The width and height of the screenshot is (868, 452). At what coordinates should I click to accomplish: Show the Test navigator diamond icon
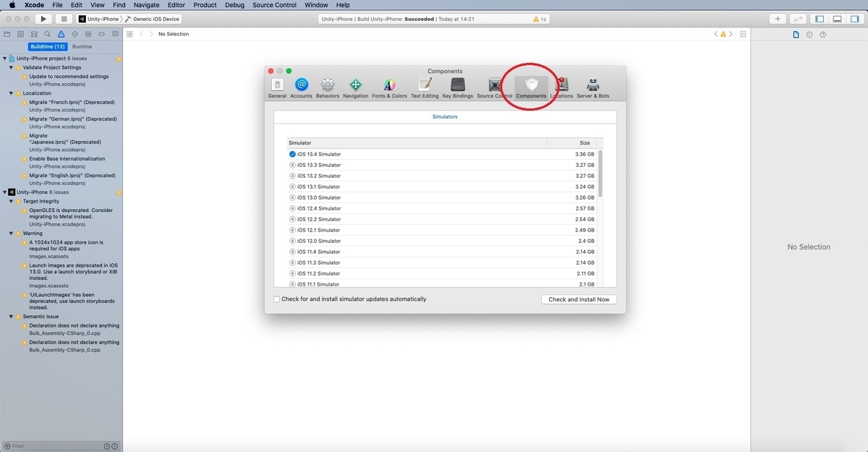(x=75, y=34)
